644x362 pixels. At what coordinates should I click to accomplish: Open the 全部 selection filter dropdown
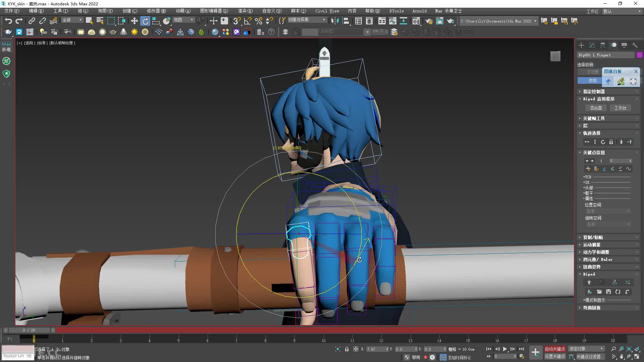[72, 20]
